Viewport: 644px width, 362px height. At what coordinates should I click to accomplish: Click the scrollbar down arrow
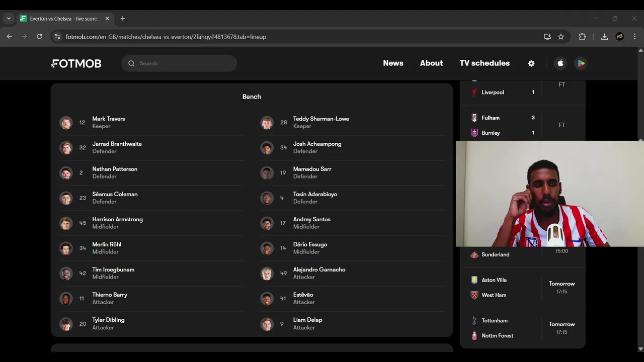point(640,348)
